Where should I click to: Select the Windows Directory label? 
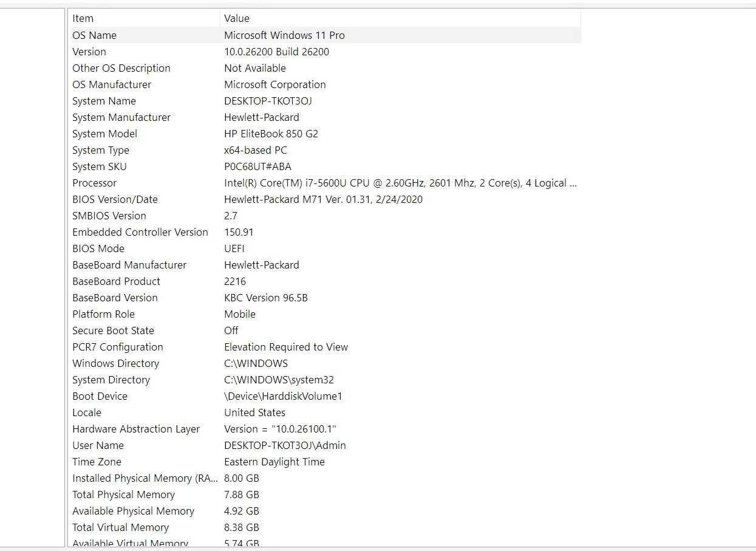tap(115, 363)
